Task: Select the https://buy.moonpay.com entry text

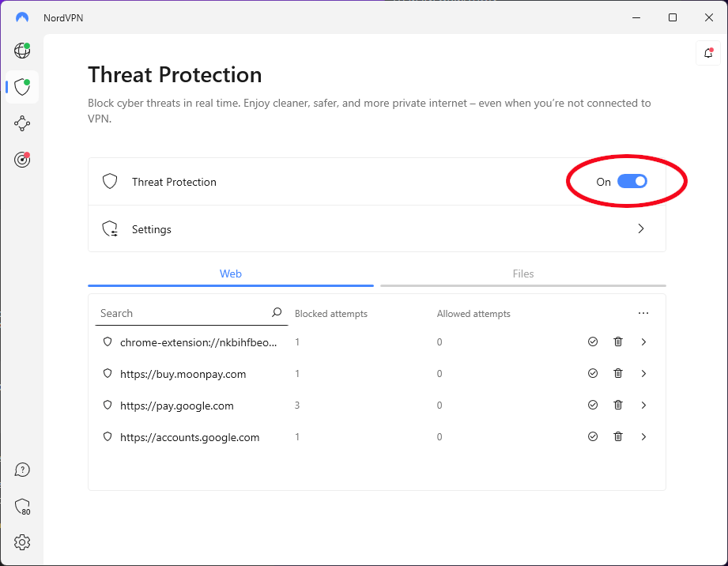Action: click(x=183, y=374)
